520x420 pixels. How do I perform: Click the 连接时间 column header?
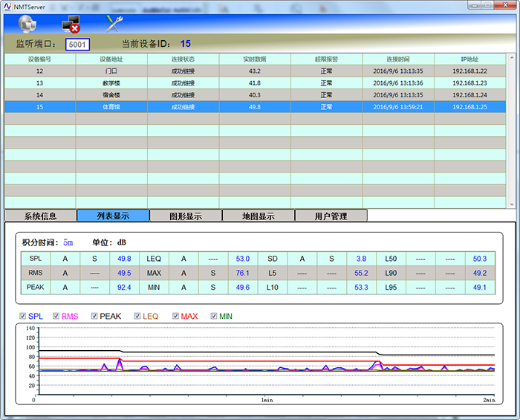click(x=397, y=59)
